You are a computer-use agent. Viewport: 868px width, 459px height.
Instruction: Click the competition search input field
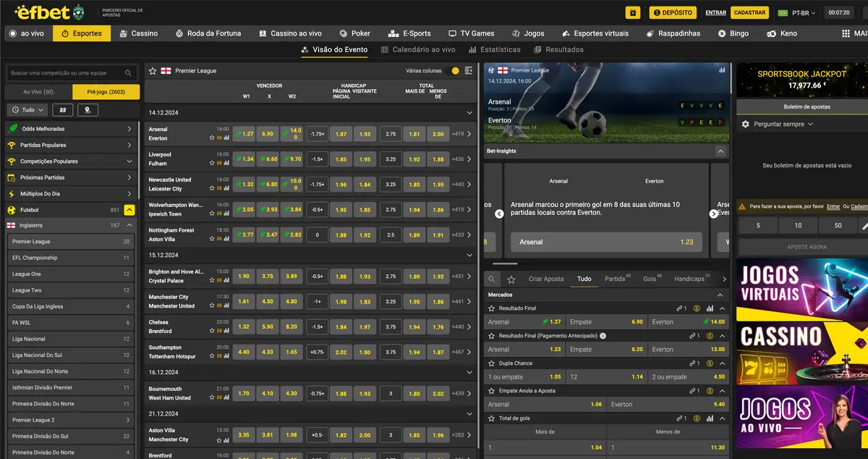click(x=70, y=73)
